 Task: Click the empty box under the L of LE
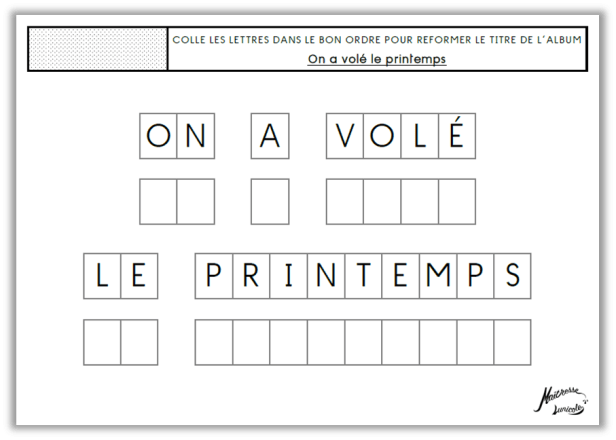tap(102, 341)
